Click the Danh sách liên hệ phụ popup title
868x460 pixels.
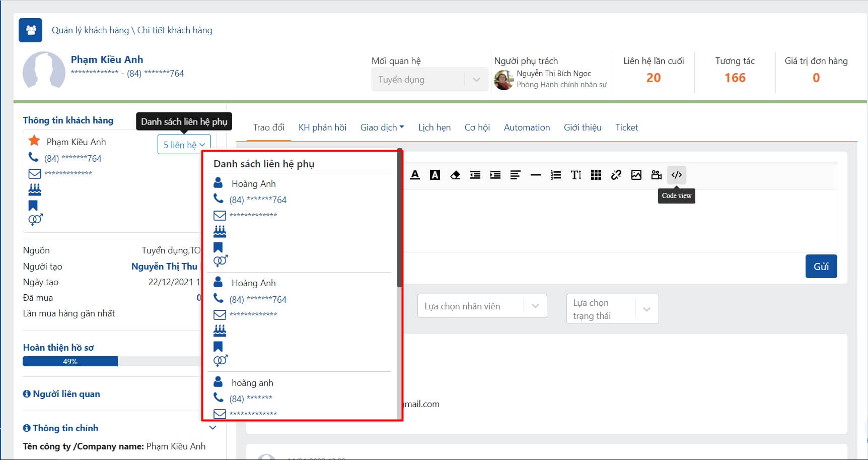[264, 164]
